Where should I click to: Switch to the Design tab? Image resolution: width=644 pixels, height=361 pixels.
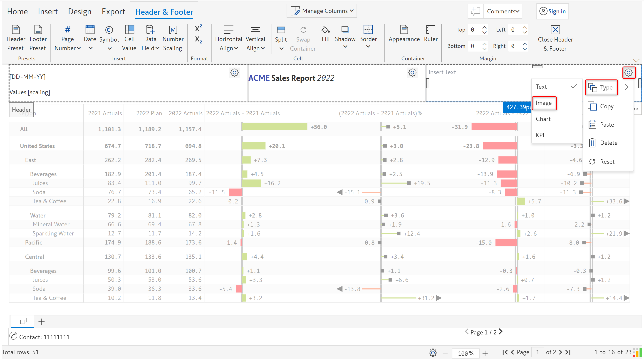pyautogui.click(x=79, y=12)
